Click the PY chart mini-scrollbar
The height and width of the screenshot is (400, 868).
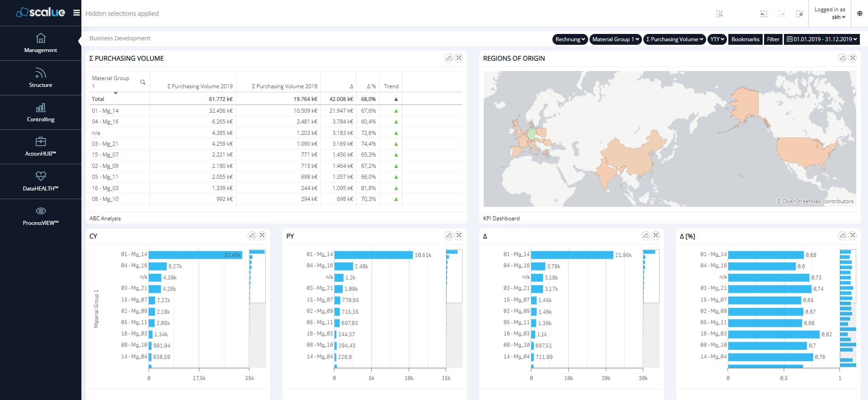[454, 276]
